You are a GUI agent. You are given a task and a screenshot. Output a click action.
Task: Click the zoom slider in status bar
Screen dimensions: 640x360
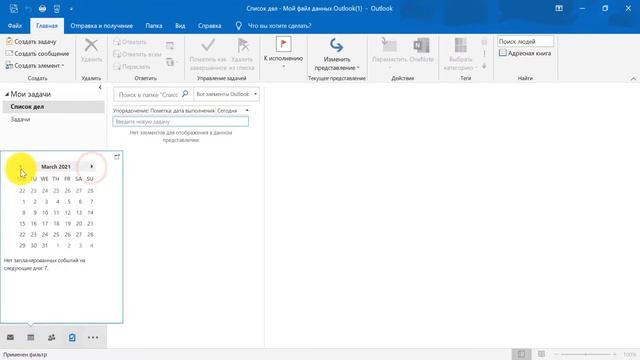[586, 354]
